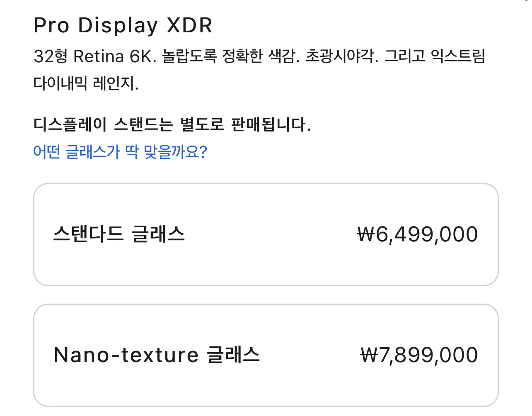Click the ₩7,899,000 price
Screen dimensions: 532x416
point(419,355)
